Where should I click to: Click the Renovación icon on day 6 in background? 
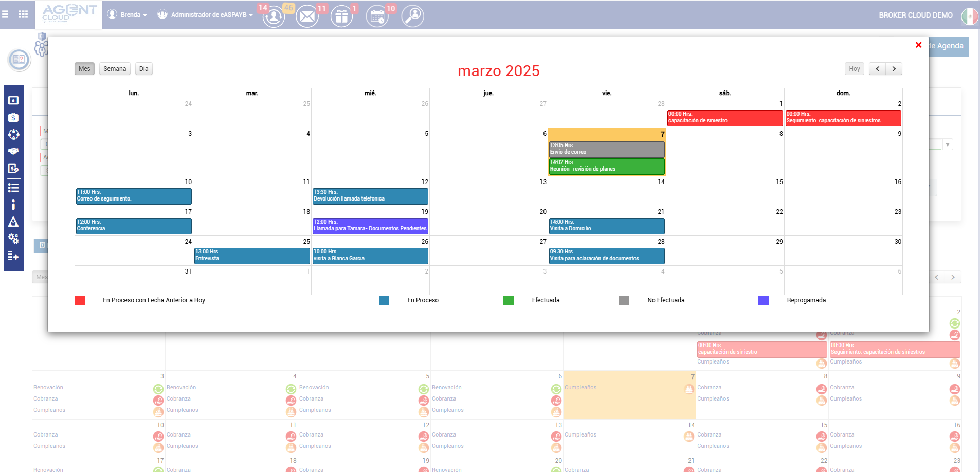pos(556,389)
